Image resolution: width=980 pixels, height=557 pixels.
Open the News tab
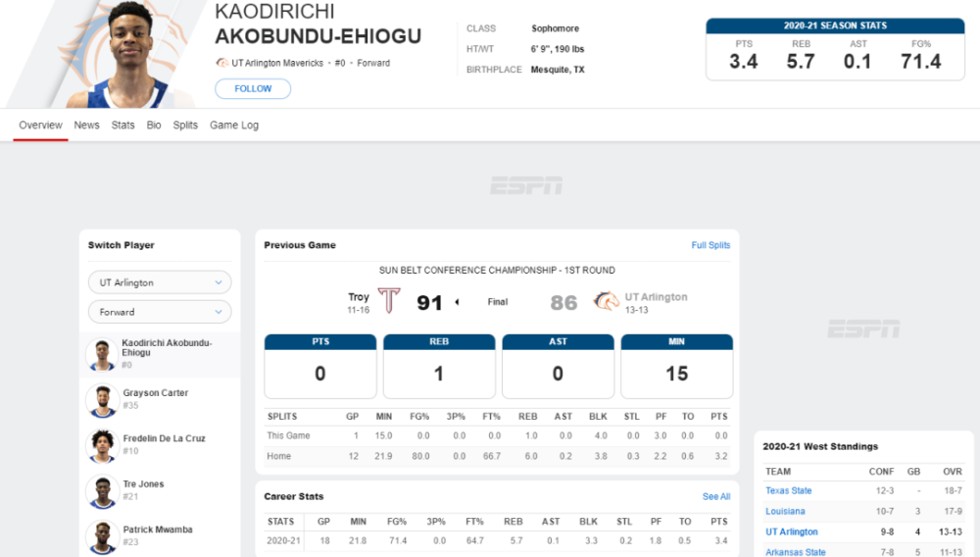[86, 125]
